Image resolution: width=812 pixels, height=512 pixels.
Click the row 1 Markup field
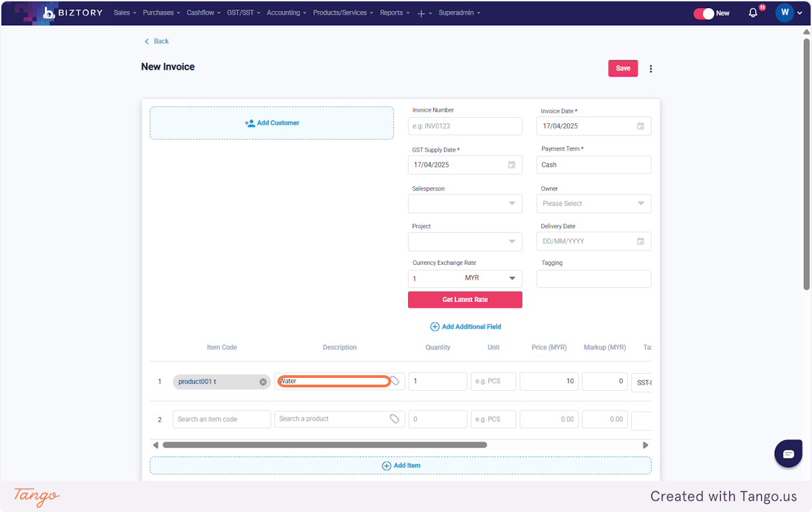pyautogui.click(x=605, y=381)
